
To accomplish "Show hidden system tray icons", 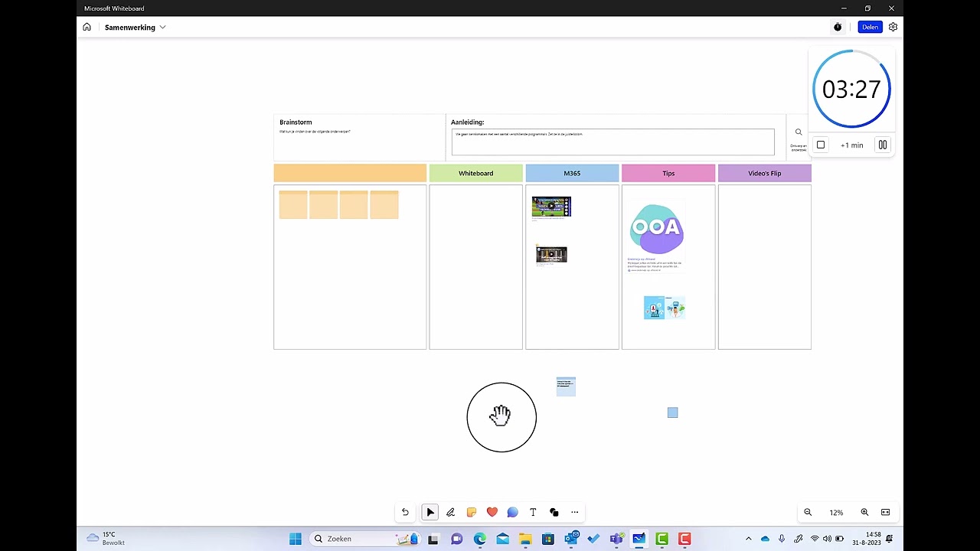I will tap(748, 539).
